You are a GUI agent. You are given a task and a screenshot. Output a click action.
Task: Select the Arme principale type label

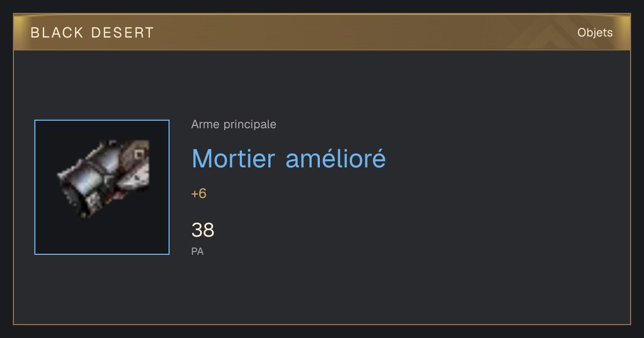tap(234, 124)
